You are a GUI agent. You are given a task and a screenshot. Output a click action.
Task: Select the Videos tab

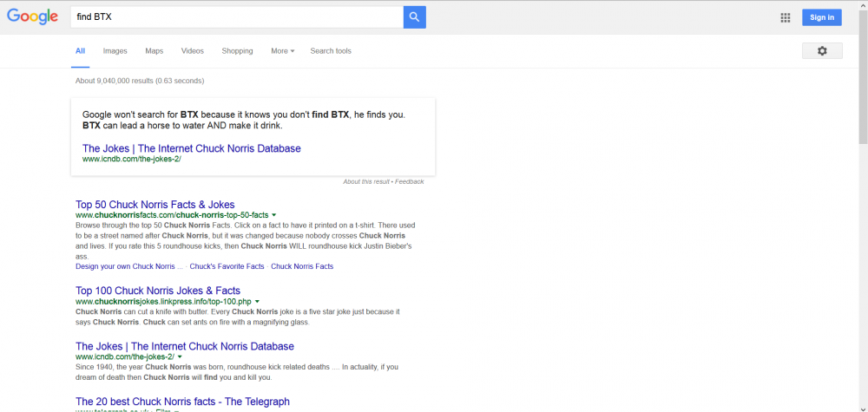point(192,51)
